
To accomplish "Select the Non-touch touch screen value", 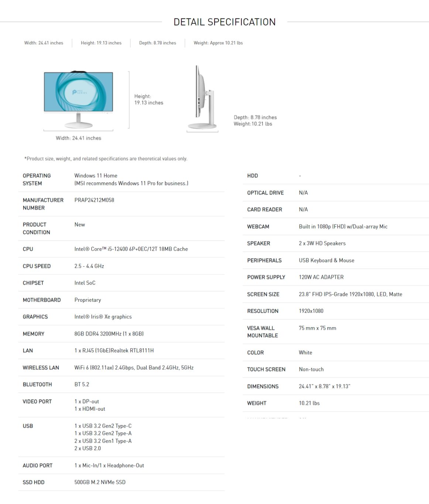I will pyautogui.click(x=311, y=369).
